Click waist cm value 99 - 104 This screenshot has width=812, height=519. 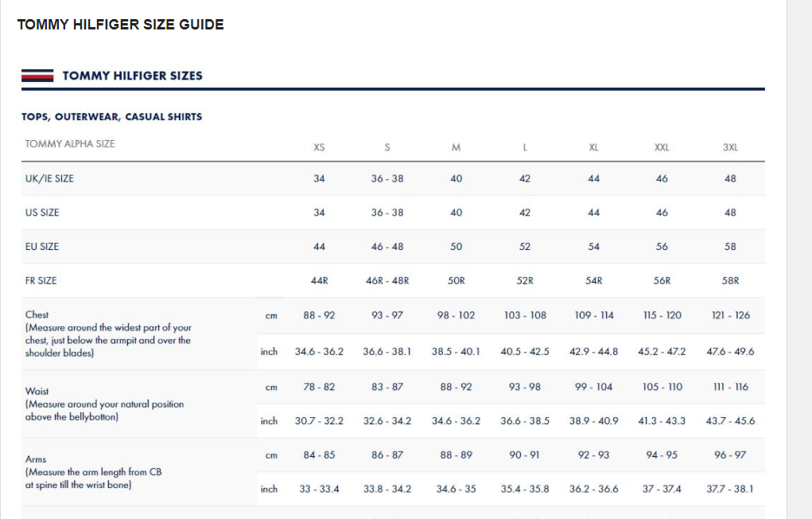click(x=593, y=387)
